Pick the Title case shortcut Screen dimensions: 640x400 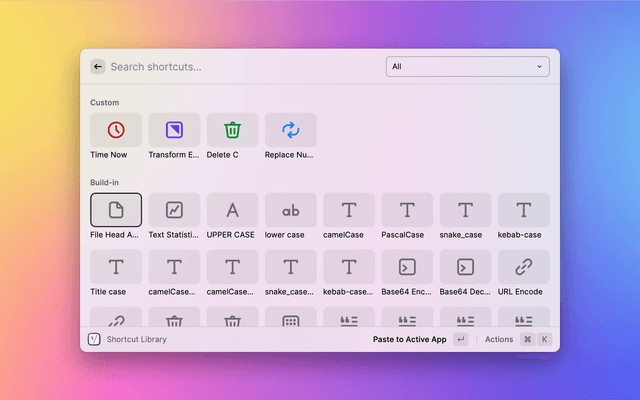coord(116,267)
